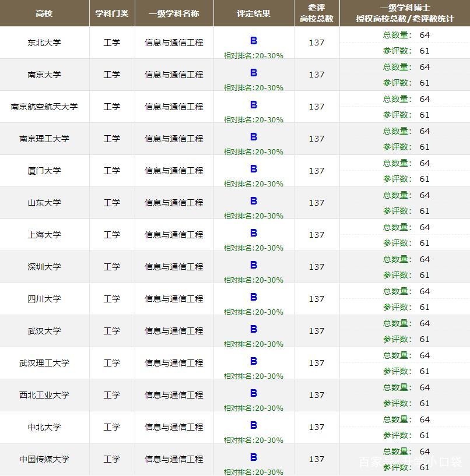Click the B grade for 东北大学

click(254, 41)
